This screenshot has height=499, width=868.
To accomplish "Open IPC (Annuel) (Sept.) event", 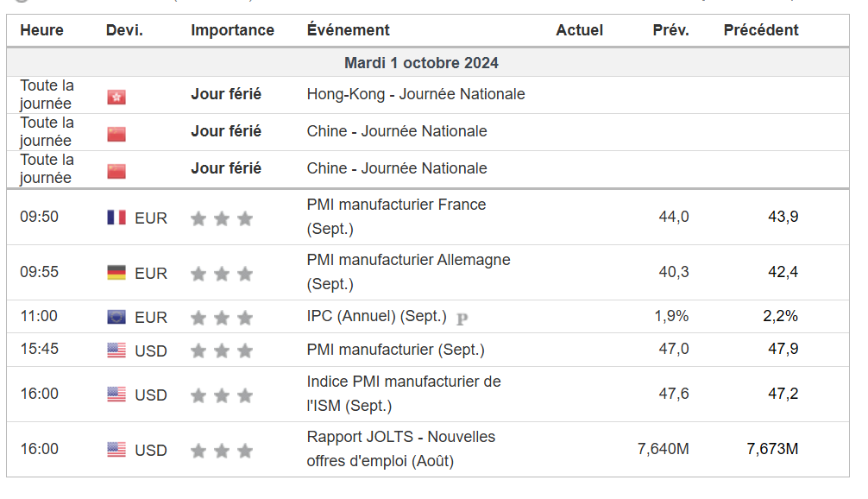I will 376,316.
